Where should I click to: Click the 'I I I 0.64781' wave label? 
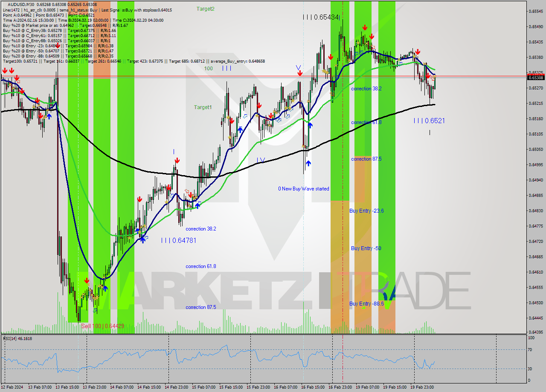click(179, 240)
